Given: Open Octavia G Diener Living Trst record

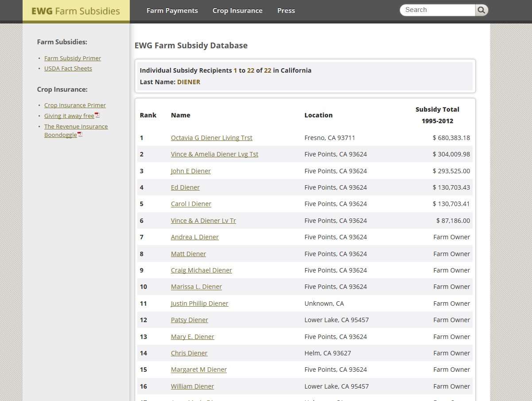Looking at the screenshot, I should [x=211, y=138].
